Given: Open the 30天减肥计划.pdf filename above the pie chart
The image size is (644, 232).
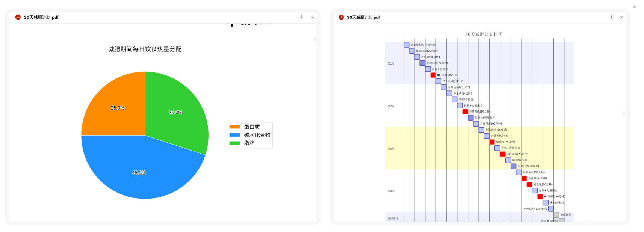Looking at the screenshot, I should click(41, 17).
